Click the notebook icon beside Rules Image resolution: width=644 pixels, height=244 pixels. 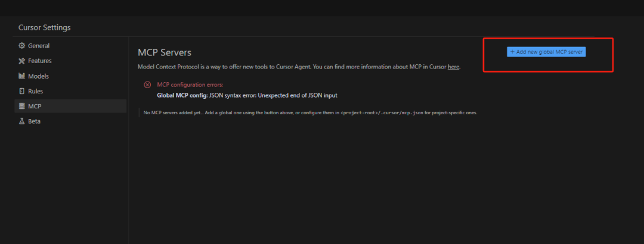point(22,91)
